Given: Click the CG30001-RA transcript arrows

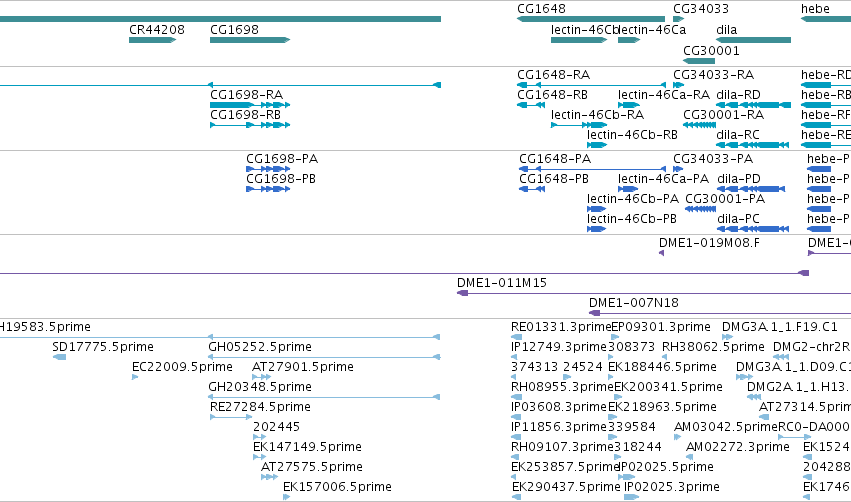Looking at the screenshot, I should (x=700, y=125).
